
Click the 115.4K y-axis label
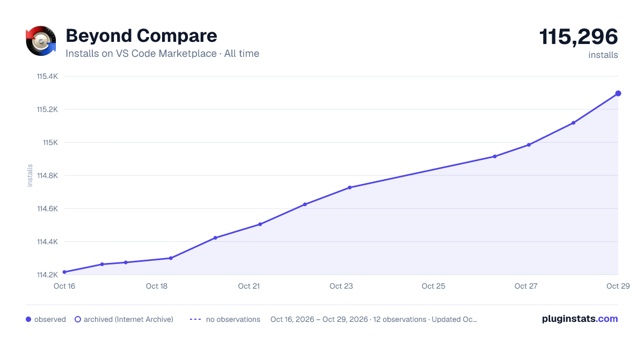pos(47,76)
